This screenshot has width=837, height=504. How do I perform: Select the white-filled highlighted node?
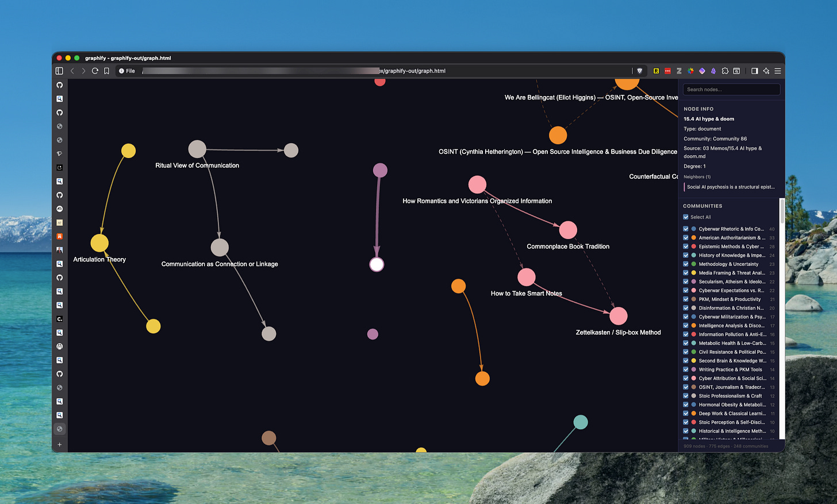click(x=377, y=264)
